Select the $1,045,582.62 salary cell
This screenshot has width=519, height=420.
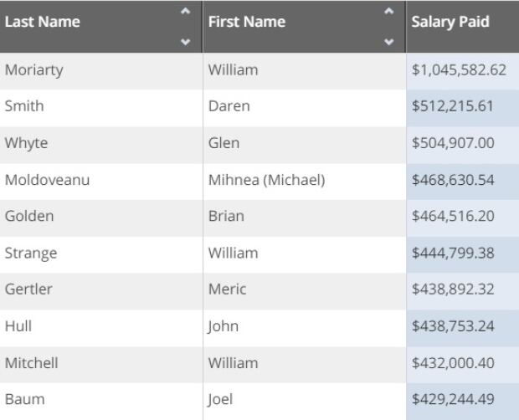pyautogui.click(x=463, y=71)
